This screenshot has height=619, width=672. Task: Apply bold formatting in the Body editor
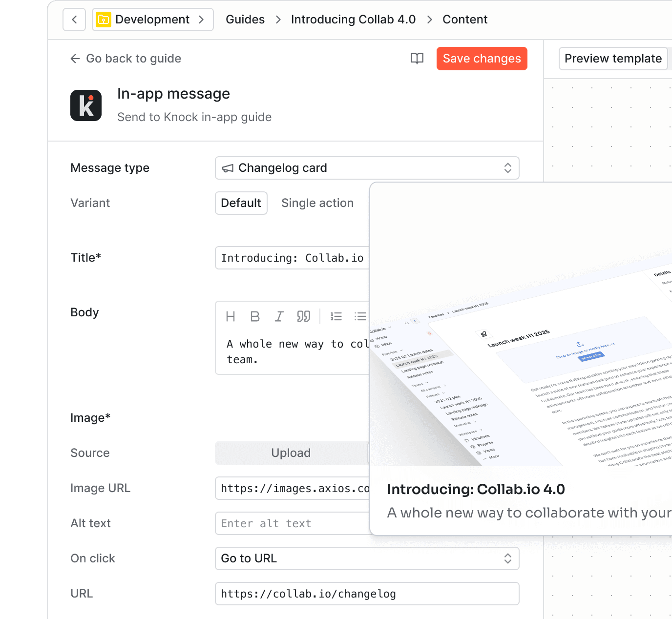click(x=254, y=316)
